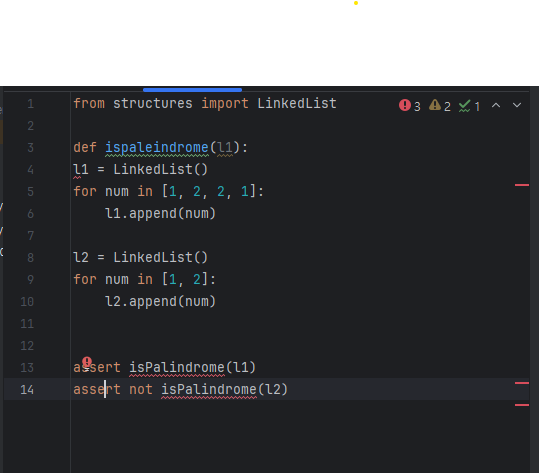Viewport: 539px width, 473px height.
Task: Click the ispaleindrome function name
Action: point(157,148)
